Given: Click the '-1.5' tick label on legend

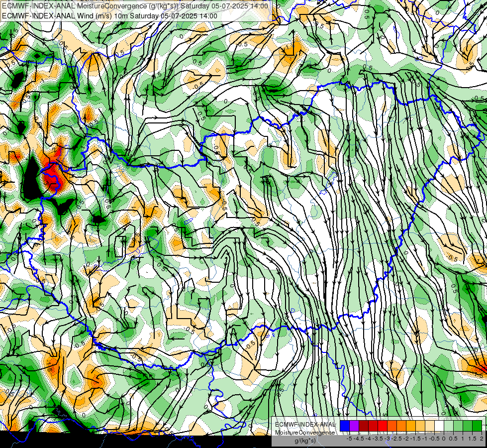Looking at the screenshot, I should click(x=416, y=439).
